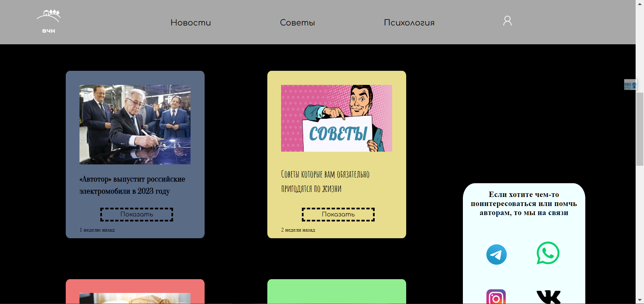
Task: Navigate to the Психология menu section
Action: (409, 22)
